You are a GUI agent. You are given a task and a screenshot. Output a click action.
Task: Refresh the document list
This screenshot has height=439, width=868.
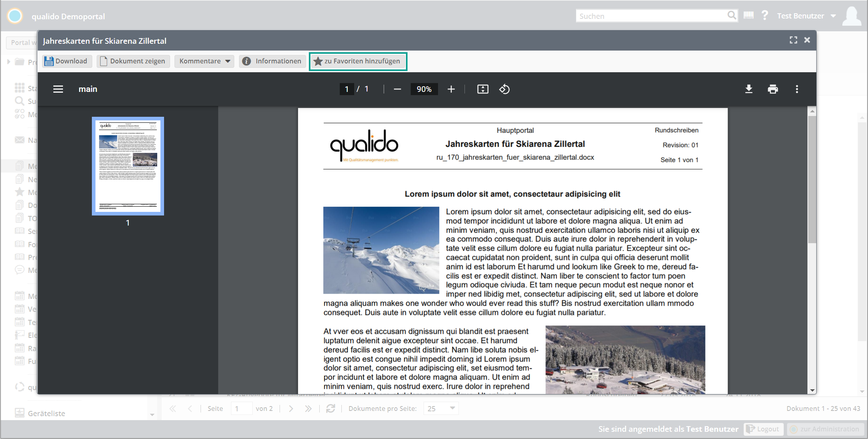pyautogui.click(x=331, y=409)
